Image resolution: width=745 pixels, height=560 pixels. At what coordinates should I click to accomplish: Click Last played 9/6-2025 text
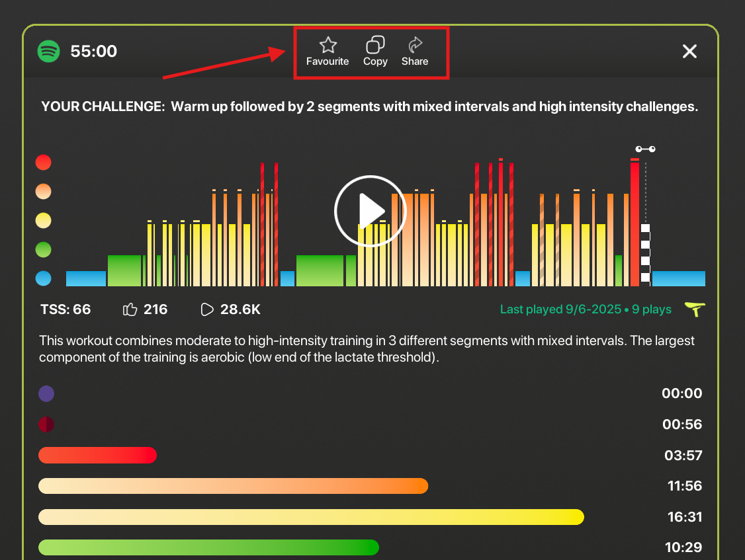(x=560, y=309)
